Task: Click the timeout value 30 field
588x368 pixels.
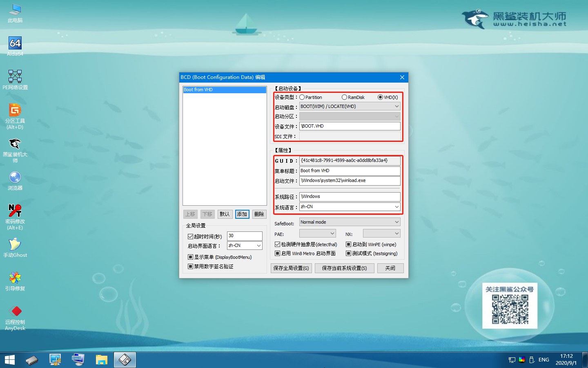Action: click(x=245, y=236)
